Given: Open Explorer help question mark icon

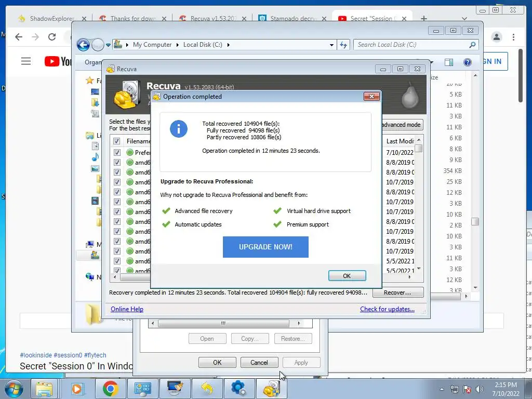Looking at the screenshot, I should tap(467, 62).
